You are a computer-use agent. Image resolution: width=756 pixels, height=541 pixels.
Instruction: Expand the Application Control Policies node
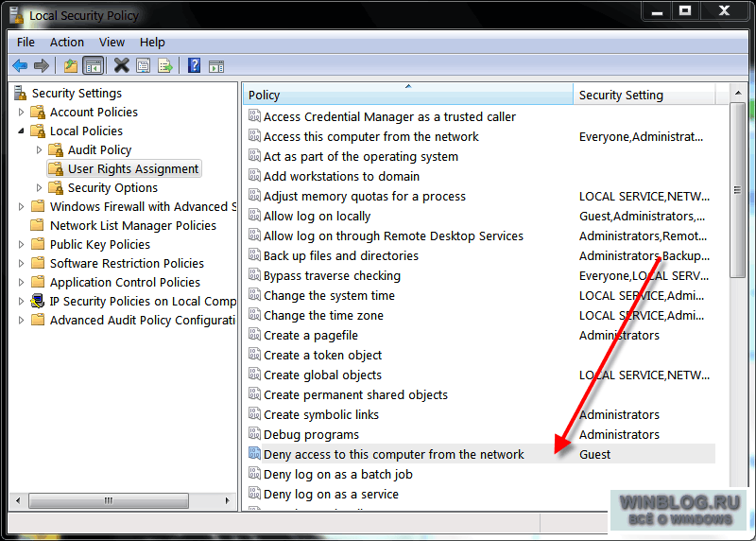point(21,282)
